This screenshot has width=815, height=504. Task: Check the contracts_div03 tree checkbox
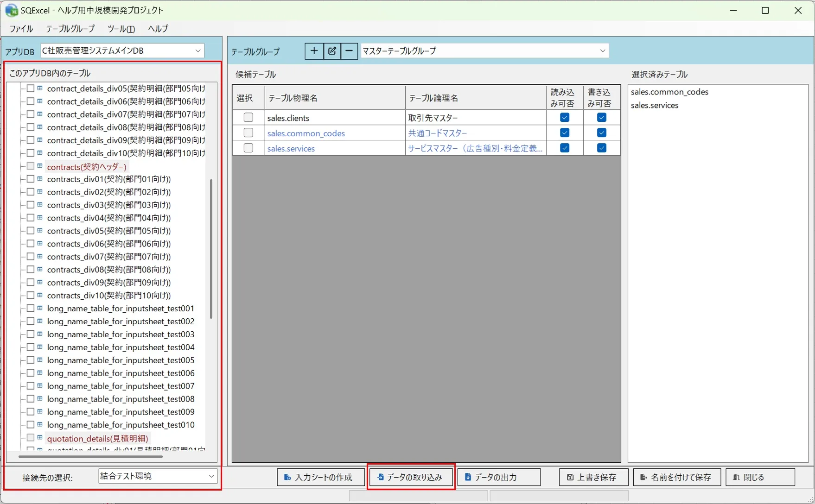coord(31,205)
